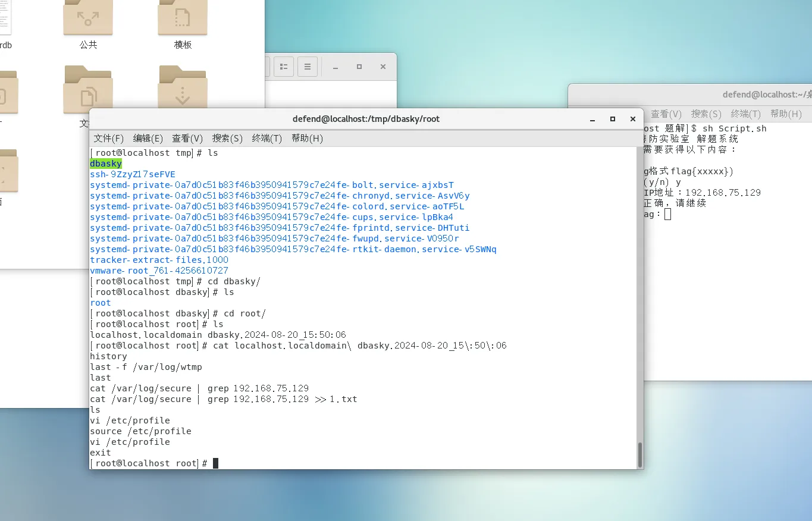Open 查看(V) menu in background terminal
812x521 pixels.
pyautogui.click(x=666, y=114)
